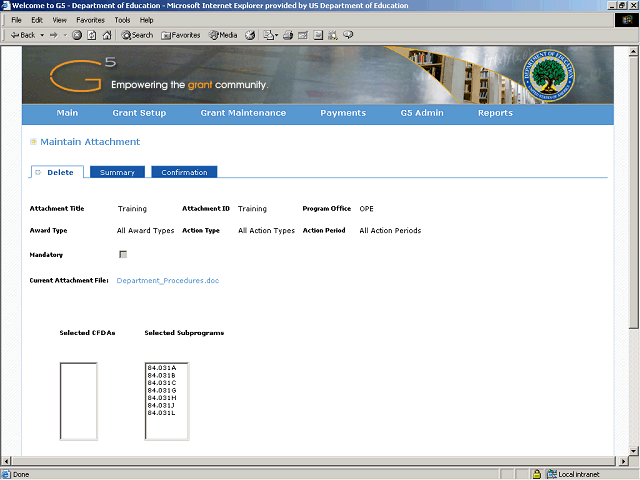Click the 'All Award Types' value

(146, 231)
